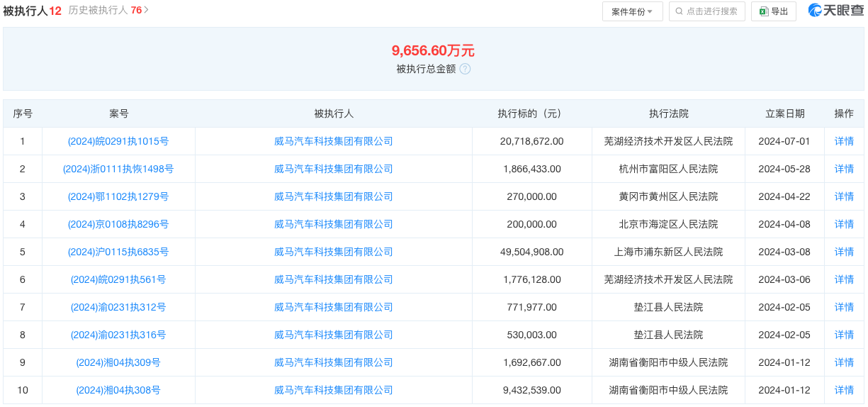This screenshot has width=868, height=407.
Task: Click court 垫江县人民法院 in row 7
Action: tap(668, 307)
